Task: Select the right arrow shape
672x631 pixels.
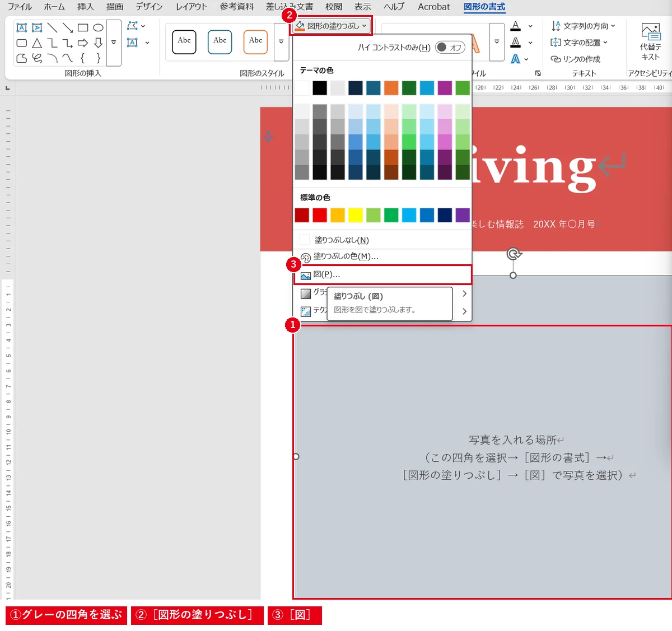Action: click(83, 43)
